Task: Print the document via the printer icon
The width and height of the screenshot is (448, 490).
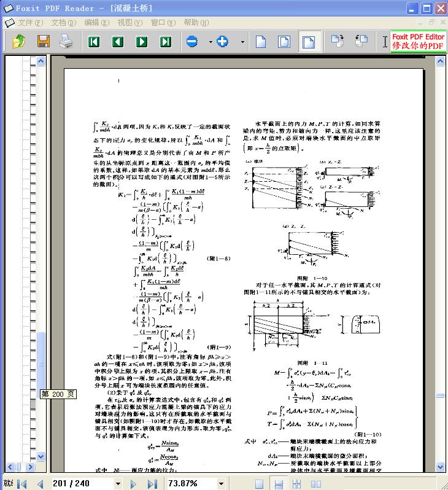Action: (66, 41)
